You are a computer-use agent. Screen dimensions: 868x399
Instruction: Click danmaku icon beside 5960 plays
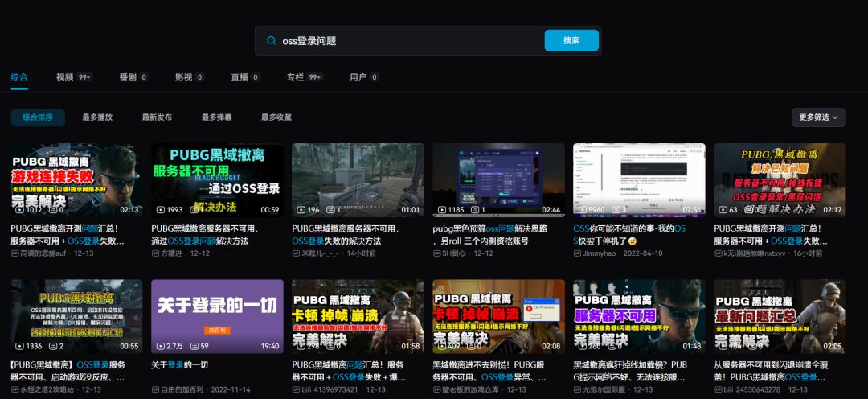614,210
